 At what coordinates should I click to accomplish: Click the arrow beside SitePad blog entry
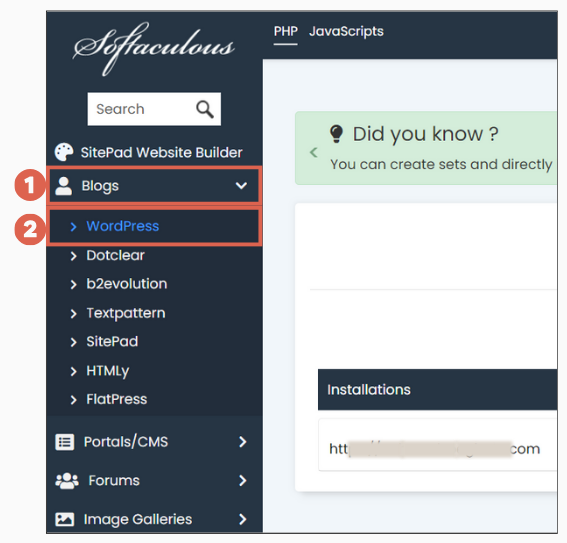pos(73,342)
